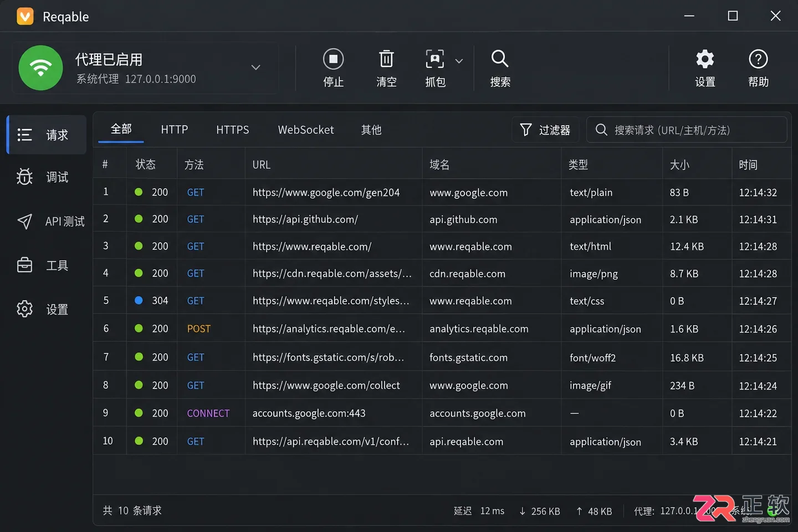The image size is (798, 532).
Task: Switch to the 全部 tab
Action: [121, 130]
